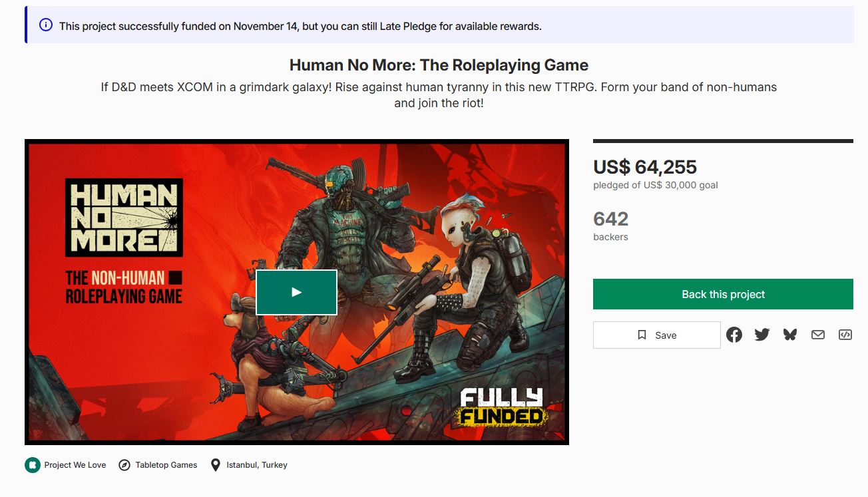Image resolution: width=868 pixels, height=497 pixels.
Task: Open the Tabletop Games category link
Action: point(166,465)
